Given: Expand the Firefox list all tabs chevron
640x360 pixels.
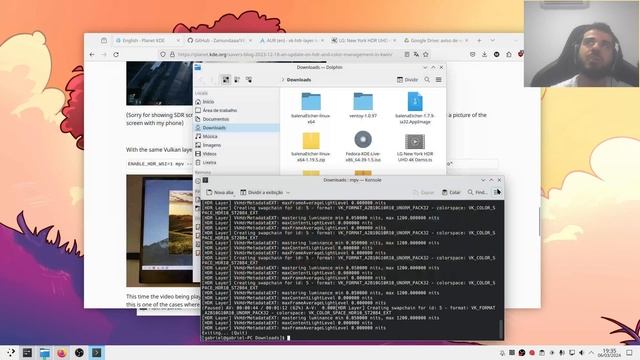Looking at the screenshot, I should coord(493,40).
